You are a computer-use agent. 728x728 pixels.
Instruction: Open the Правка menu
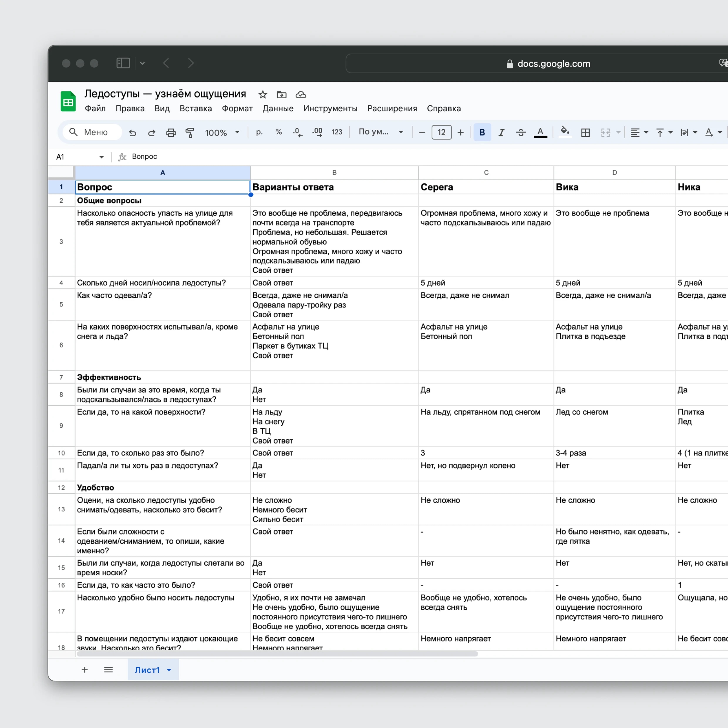130,109
